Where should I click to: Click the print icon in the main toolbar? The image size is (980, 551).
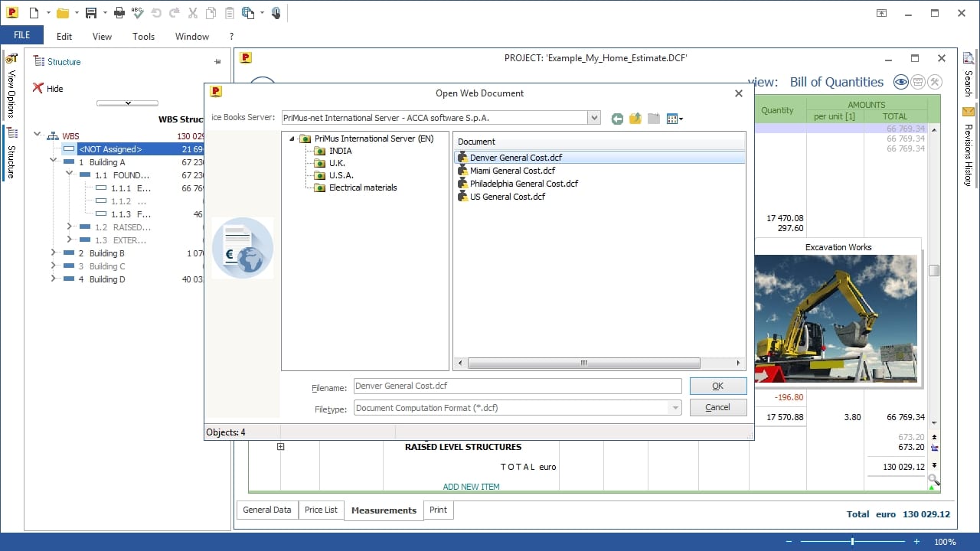(119, 13)
